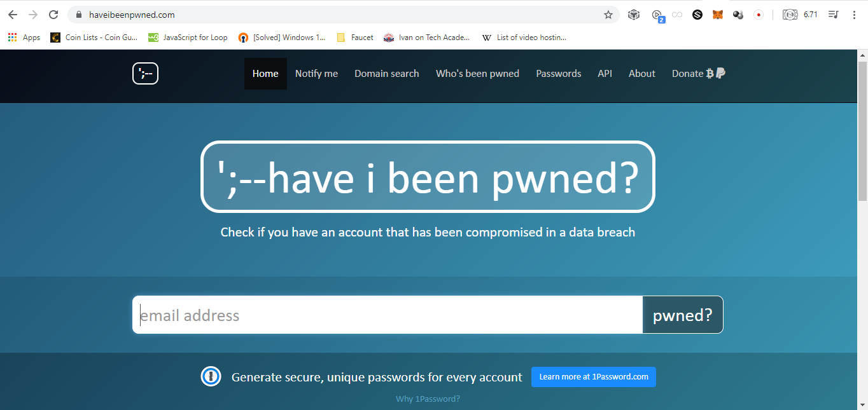Go back with the browser back arrow
This screenshot has width=868, height=410.
[13, 15]
